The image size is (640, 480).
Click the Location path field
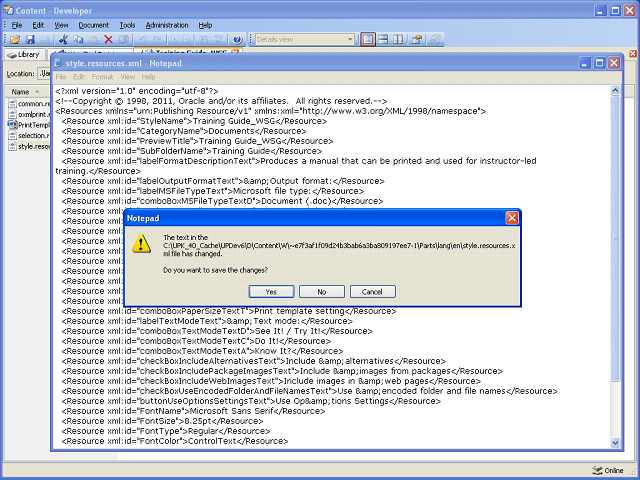click(x=44, y=74)
